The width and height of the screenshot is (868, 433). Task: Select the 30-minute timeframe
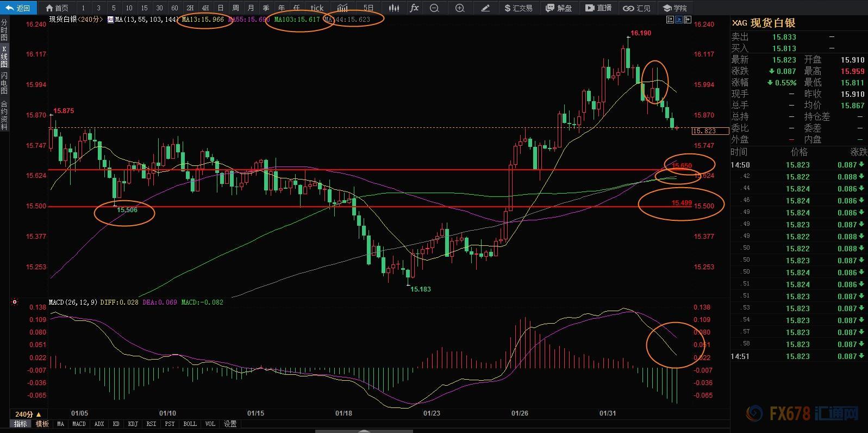pyautogui.click(x=159, y=8)
